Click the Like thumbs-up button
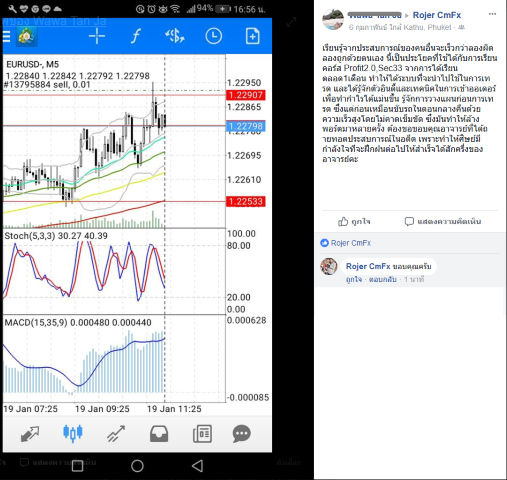 tap(354, 222)
